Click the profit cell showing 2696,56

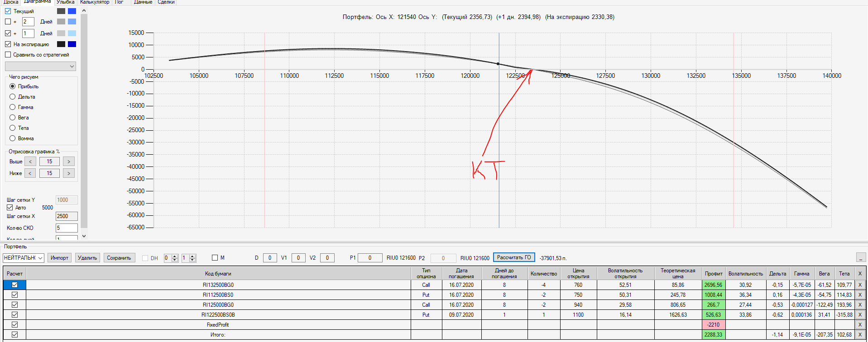tap(714, 285)
